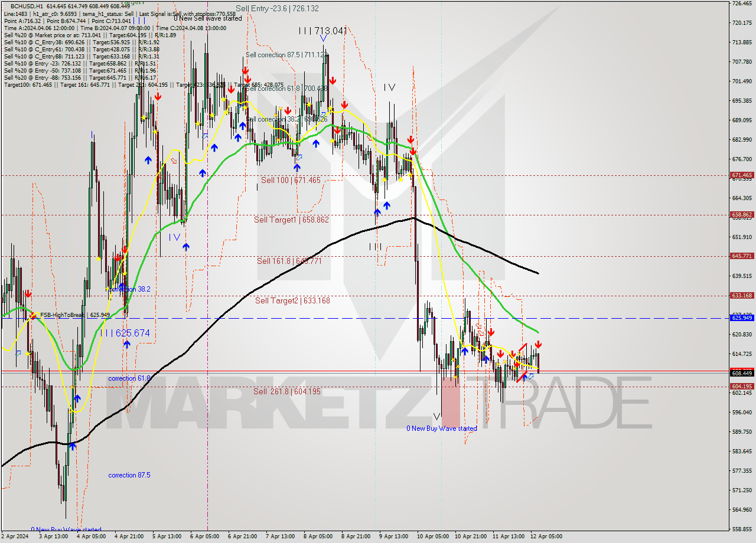Click '0 New Sell wave started' text

point(208,18)
